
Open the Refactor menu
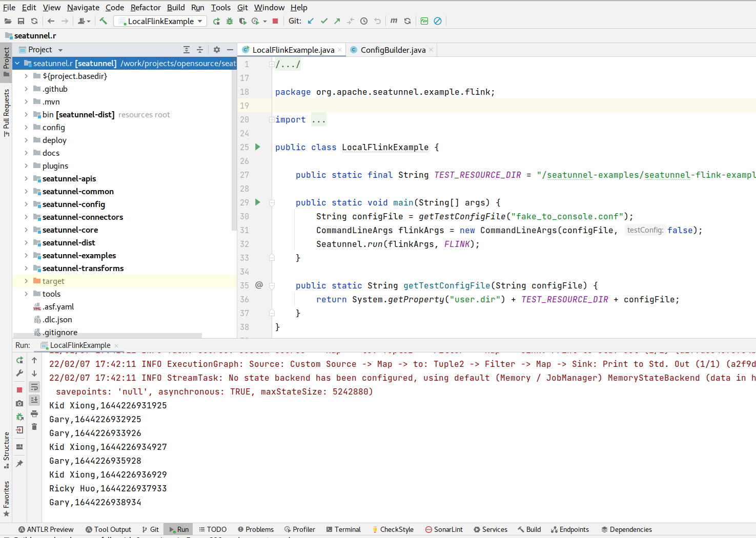tap(145, 7)
